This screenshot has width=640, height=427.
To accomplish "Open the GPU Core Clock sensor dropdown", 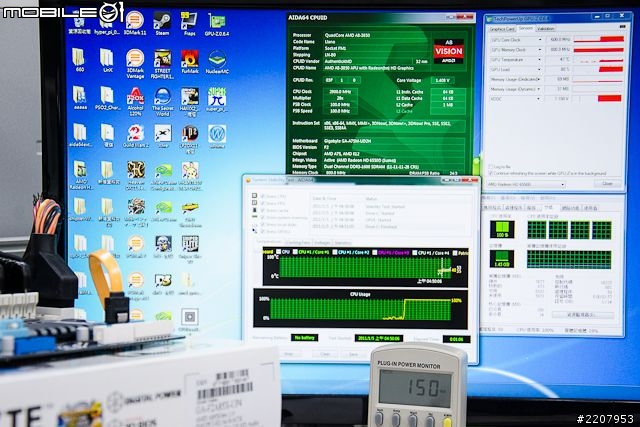I will point(540,40).
